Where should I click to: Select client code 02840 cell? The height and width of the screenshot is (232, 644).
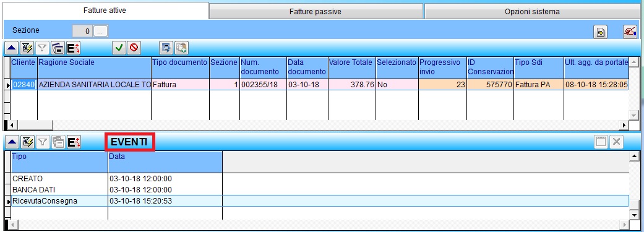(24, 85)
